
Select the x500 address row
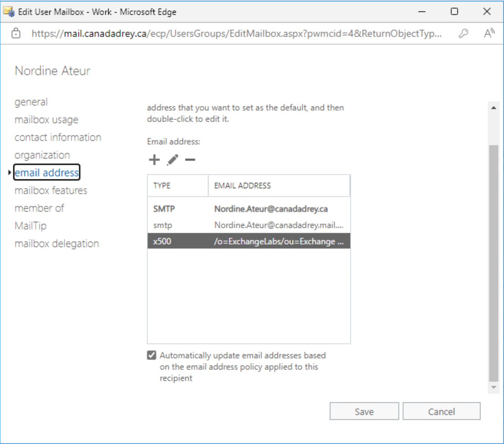(248, 241)
